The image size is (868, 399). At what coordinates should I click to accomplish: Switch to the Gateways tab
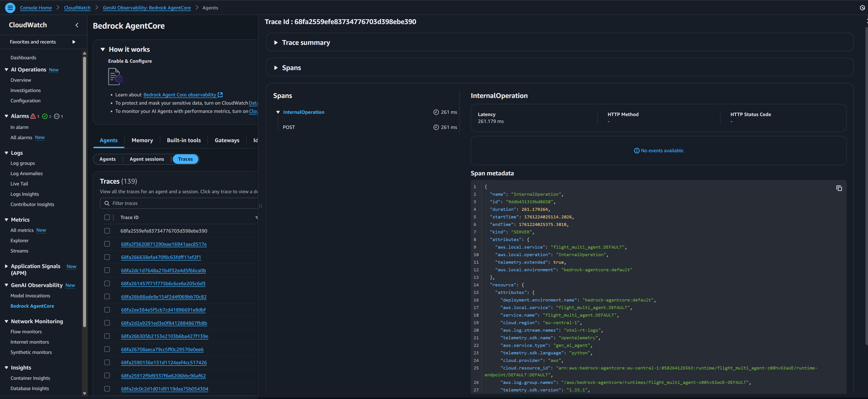(x=227, y=140)
